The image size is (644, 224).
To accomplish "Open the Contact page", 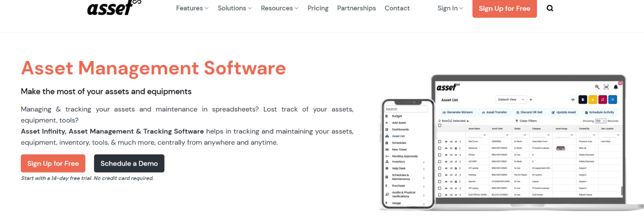I will pos(397,8).
